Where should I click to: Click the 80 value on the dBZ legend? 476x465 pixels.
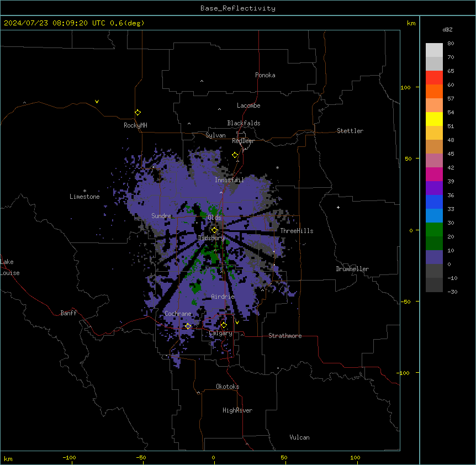click(x=451, y=44)
